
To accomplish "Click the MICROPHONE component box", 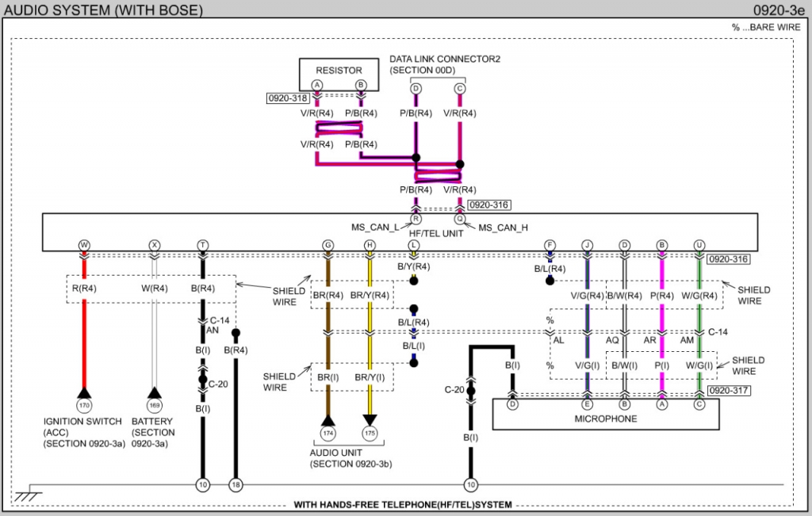I will coord(605,414).
